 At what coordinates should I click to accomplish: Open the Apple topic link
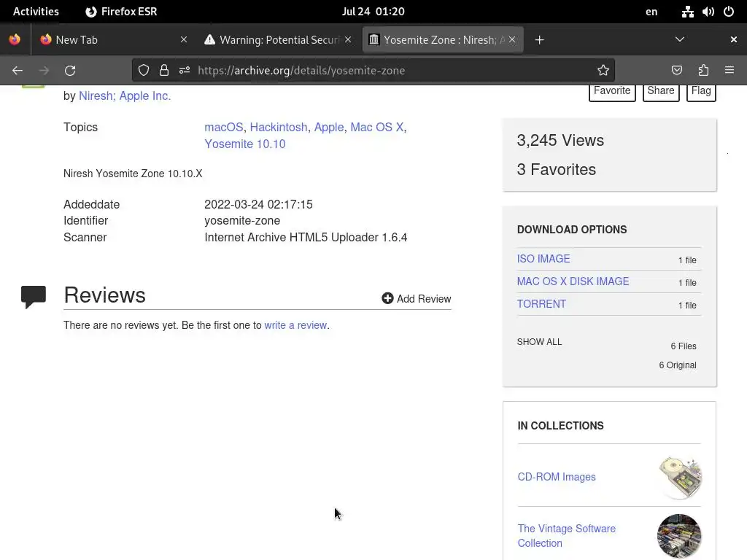coord(329,127)
